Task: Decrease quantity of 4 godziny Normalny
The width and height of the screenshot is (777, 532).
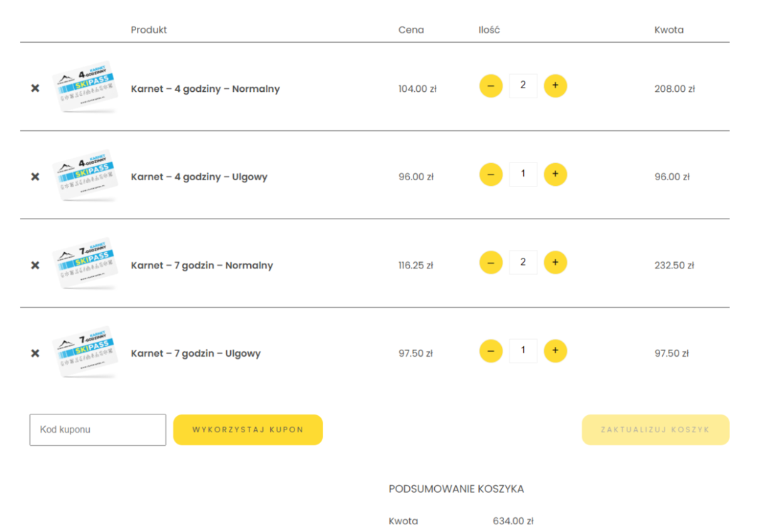Action: click(491, 85)
